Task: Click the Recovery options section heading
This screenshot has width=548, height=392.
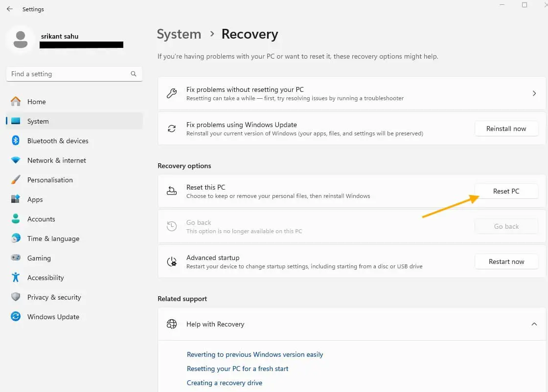Action: (x=184, y=166)
